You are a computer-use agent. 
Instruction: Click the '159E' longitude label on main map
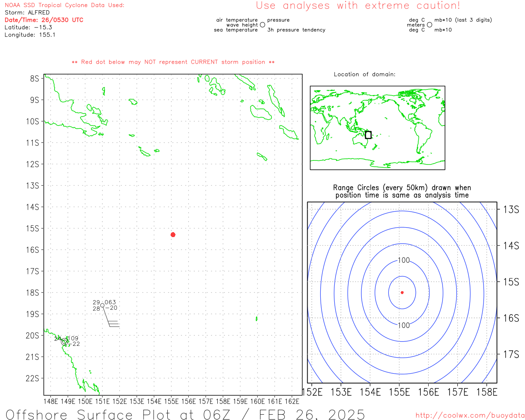(240, 401)
